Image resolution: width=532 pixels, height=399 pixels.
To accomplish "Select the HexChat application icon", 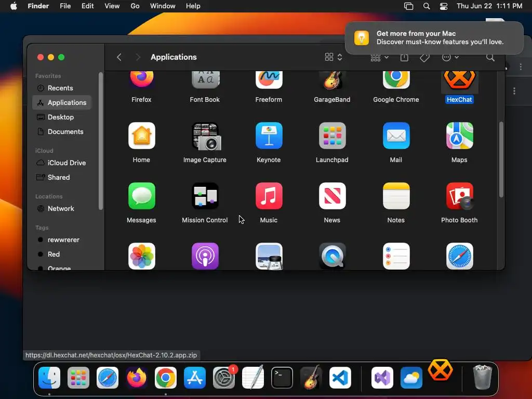I will coord(459,80).
